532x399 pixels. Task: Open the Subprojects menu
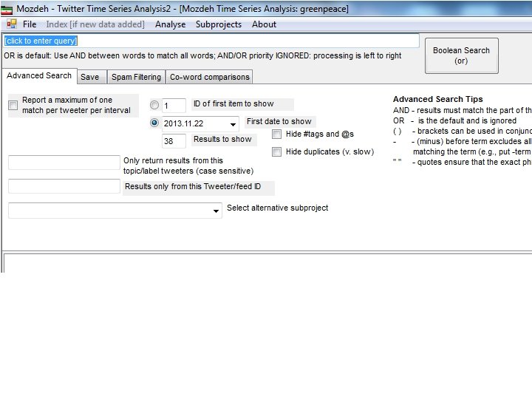[x=219, y=24]
